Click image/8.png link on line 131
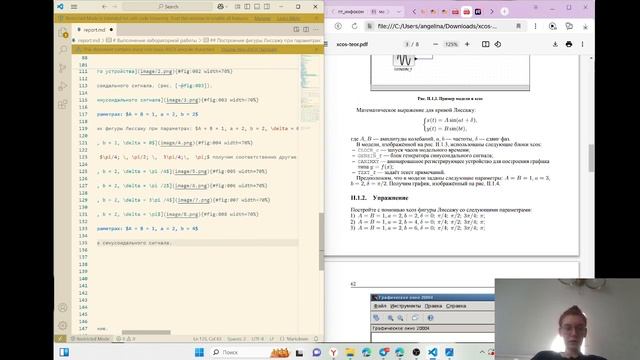The width and height of the screenshot is (640, 360). tap(182, 214)
